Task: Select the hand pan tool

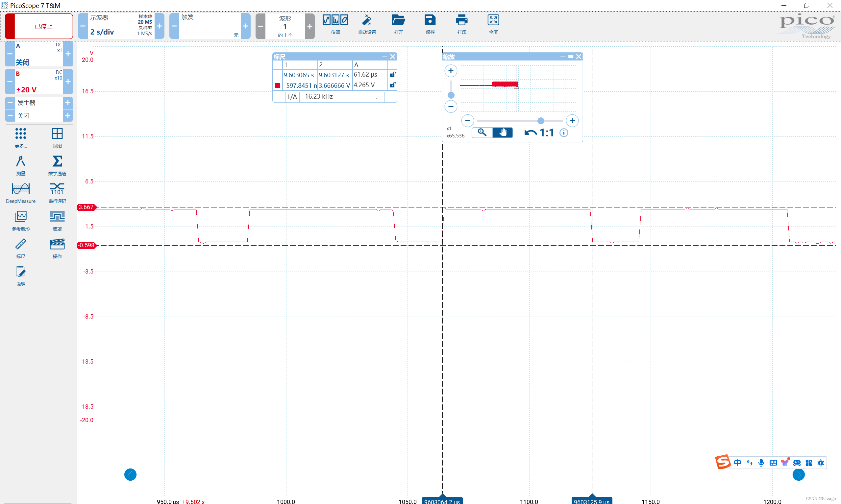Action: tap(503, 132)
